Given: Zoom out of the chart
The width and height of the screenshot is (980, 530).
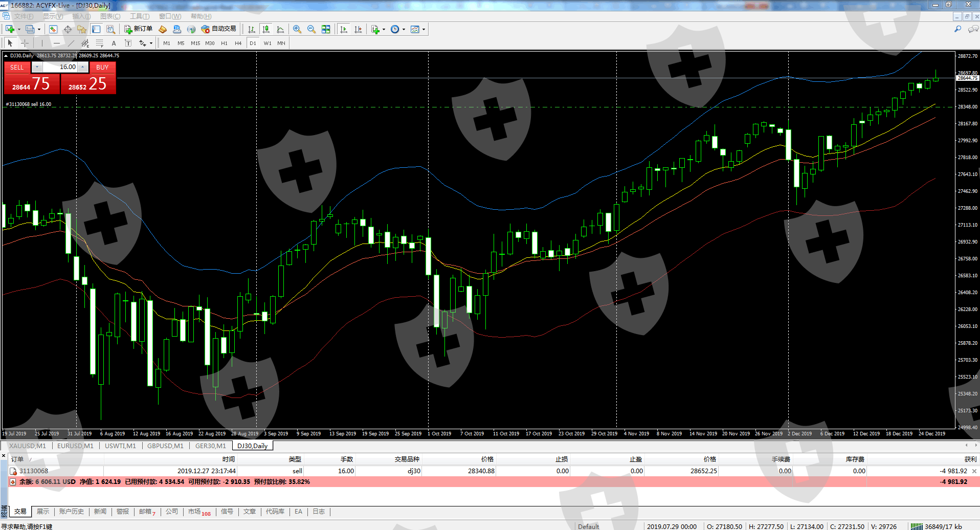Looking at the screenshot, I should (x=311, y=29).
